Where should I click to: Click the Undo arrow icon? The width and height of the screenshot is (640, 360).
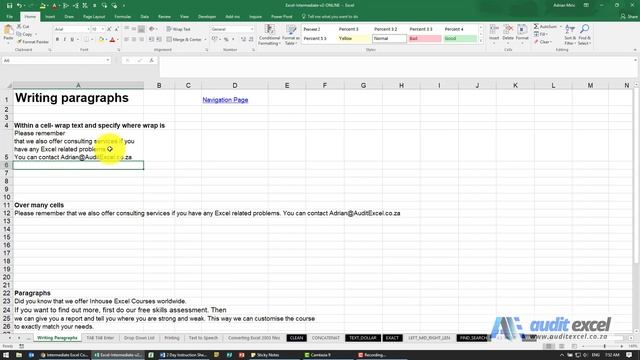19,6
